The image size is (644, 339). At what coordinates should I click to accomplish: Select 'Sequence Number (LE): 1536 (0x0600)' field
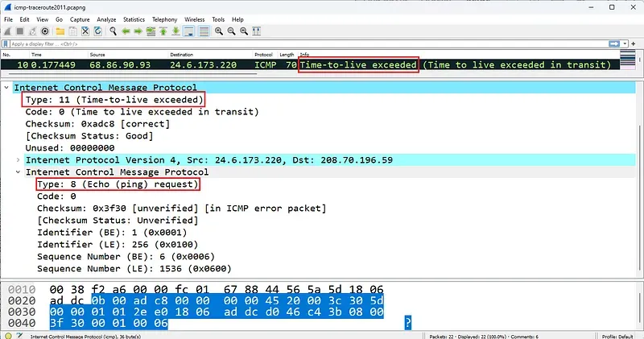tap(134, 269)
